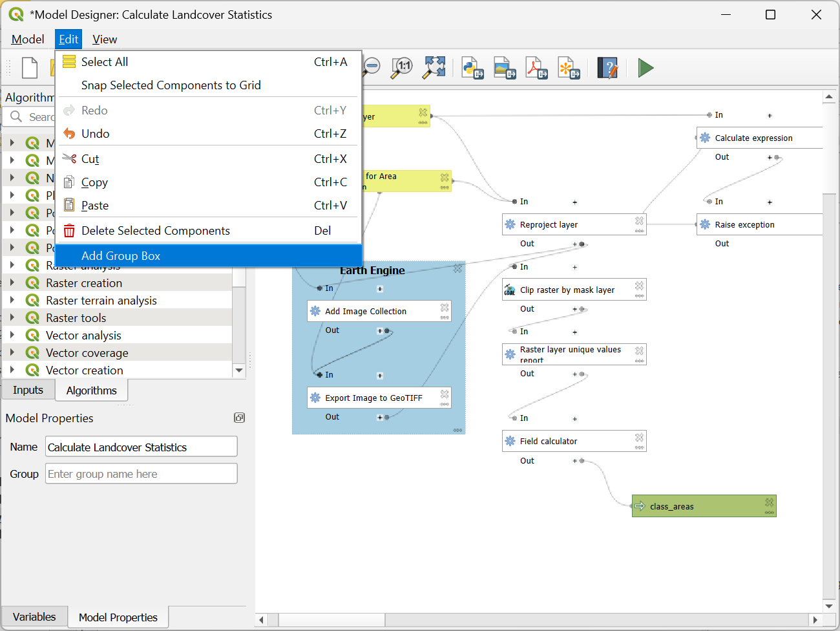Click Export model as SVG icon
The image size is (840, 631).
569,68
